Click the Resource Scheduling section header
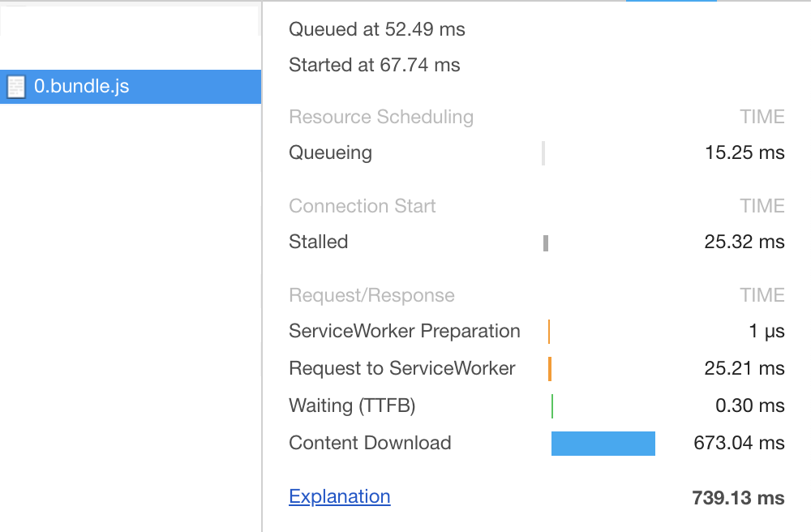This screenshot has height=532, width=811. click(x=380, y=117)
